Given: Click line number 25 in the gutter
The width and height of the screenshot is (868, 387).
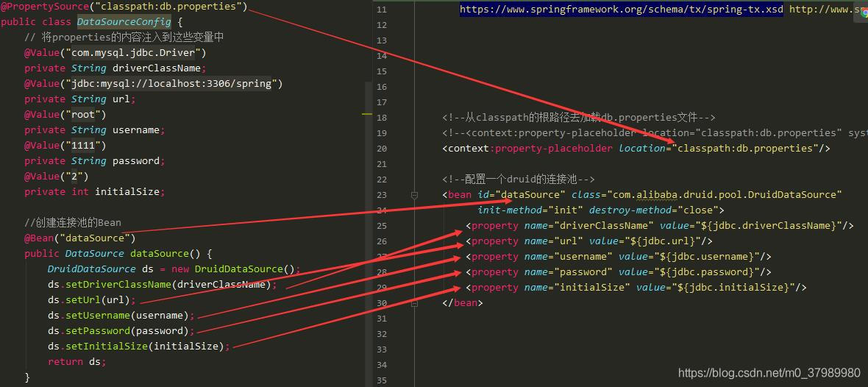Looking at the screenshot, I should pyautogui.click(x=381, y=226).
